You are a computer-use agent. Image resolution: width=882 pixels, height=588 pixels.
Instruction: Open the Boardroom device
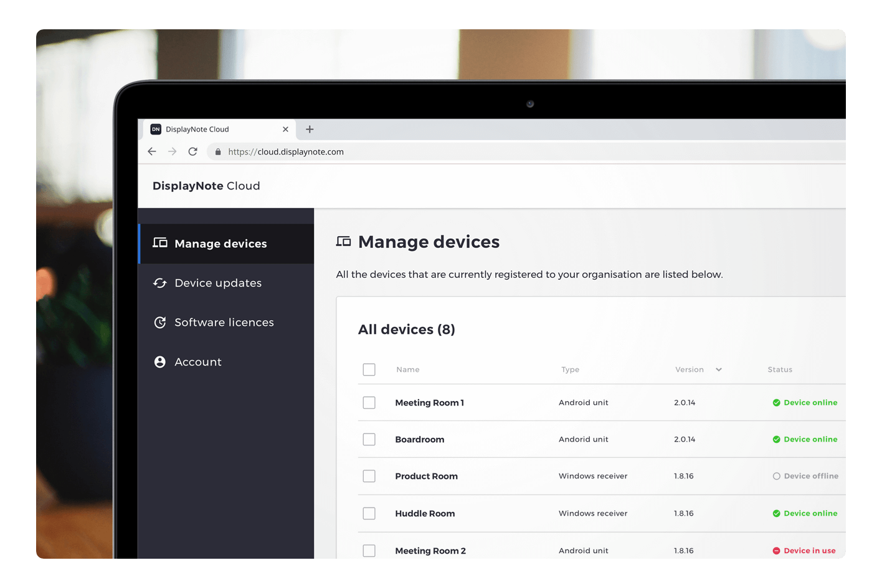click(420, 440)
